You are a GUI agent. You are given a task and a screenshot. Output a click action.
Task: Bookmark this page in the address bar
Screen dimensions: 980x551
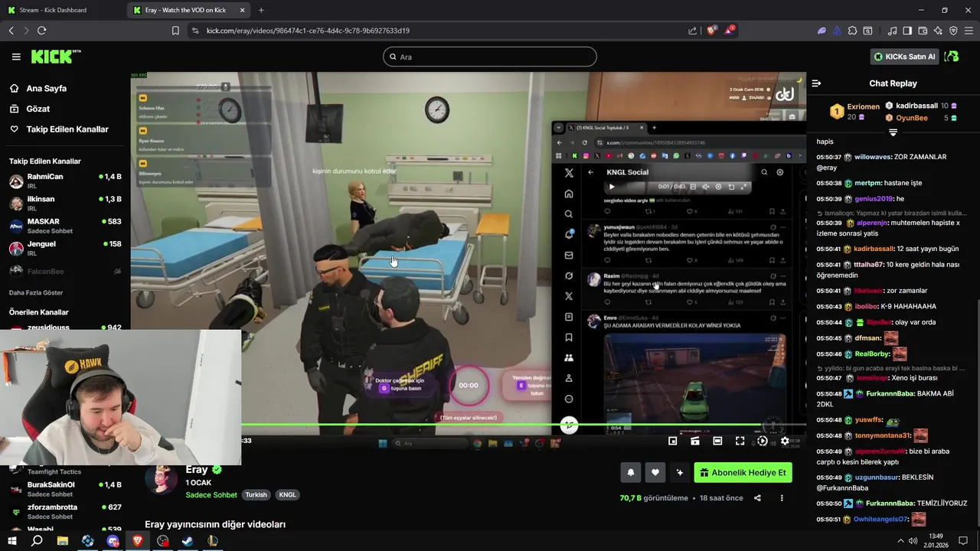point(175,31)
